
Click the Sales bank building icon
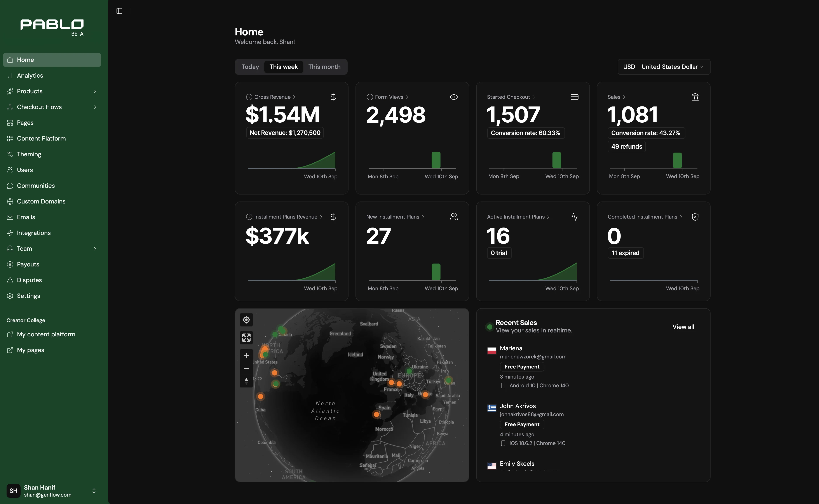coord(695,97)
